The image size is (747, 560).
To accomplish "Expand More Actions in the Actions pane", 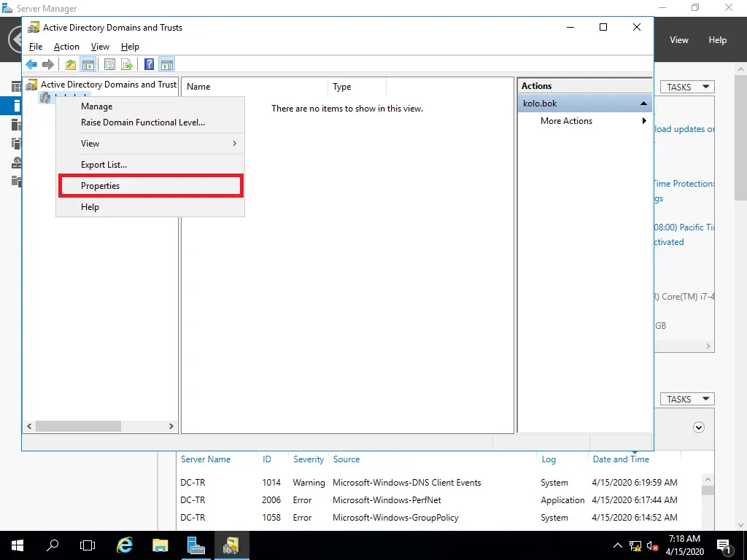I will [x=566, y=121].
